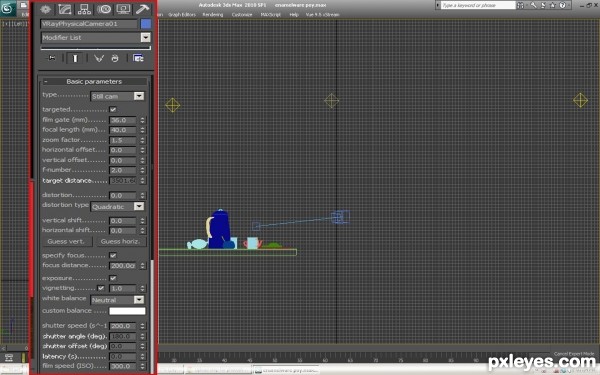This screenshot has height=375, width=600.
Task: Open the Modifier List dropdown
Action: 96,38
